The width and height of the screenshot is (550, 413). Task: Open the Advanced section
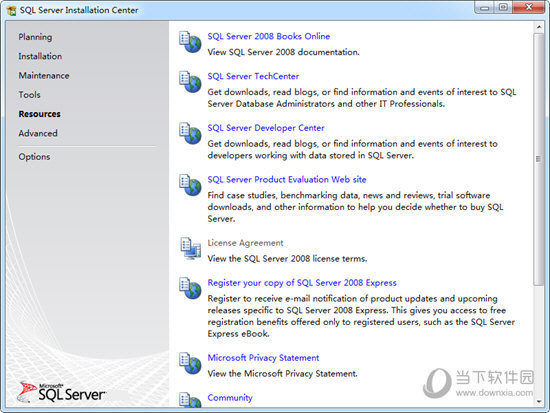tap(38, 133)
